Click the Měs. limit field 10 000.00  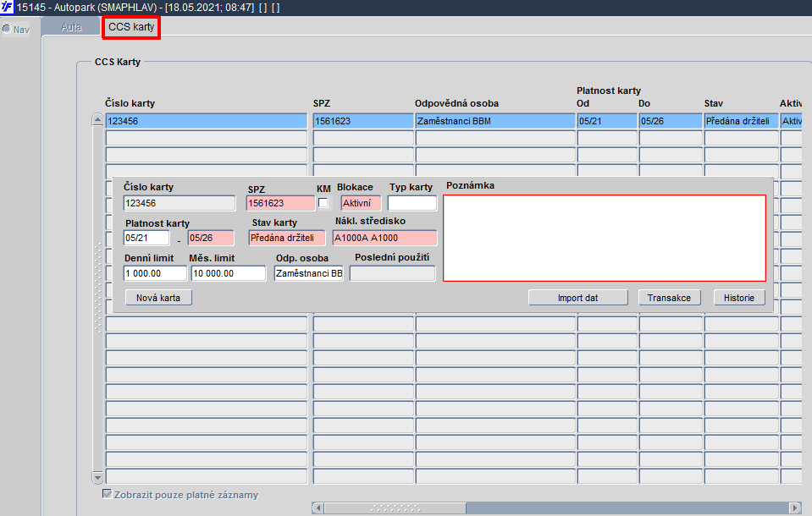(229, 273)
